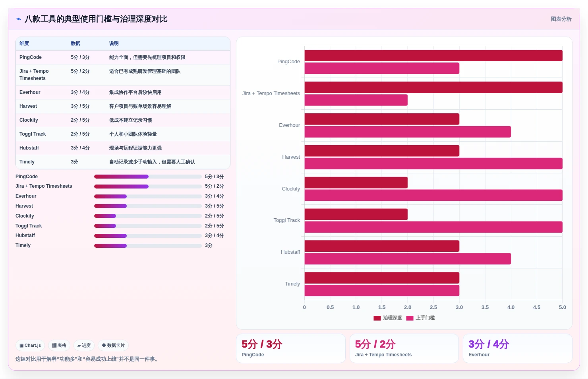The image size is (588, 379).
Task: Click the Everhour table row name
Action: [x=30, y=92]
